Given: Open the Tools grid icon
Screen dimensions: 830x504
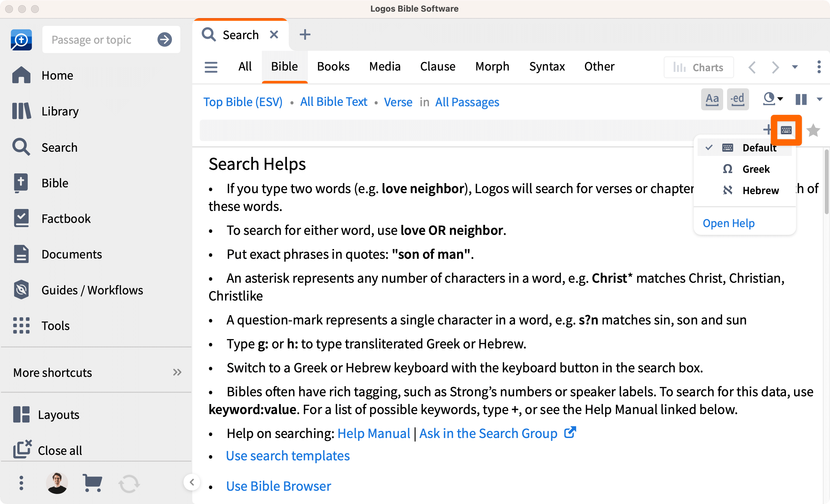Looking at the screenshot, I should click(x=22, y=325).
